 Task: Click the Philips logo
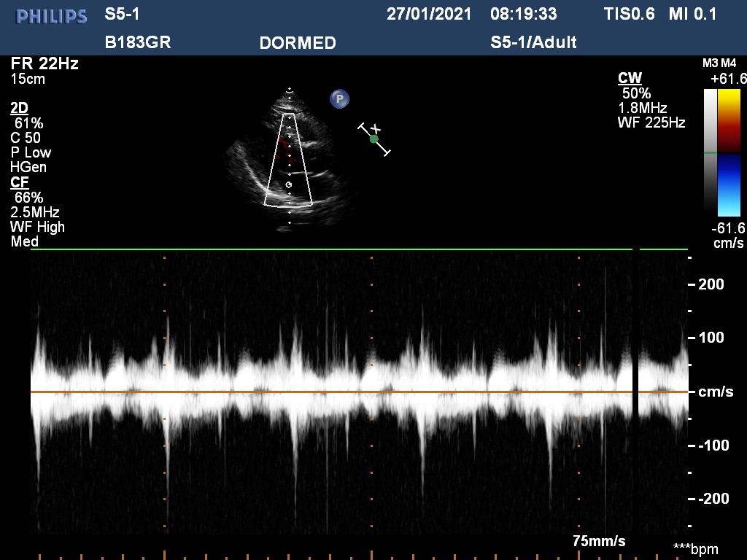pos(52,16)
